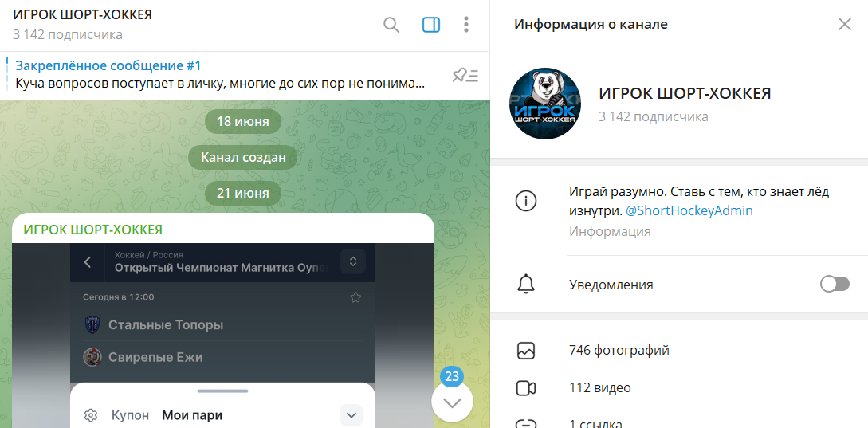
Task: Click the photos icon in channel info
Action: tap(526, 350)
